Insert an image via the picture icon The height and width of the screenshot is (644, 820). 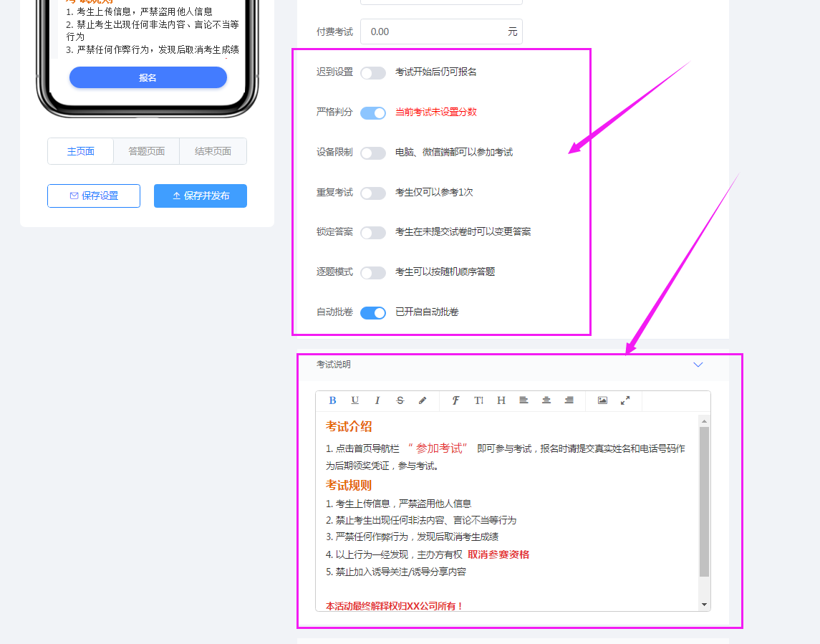(x=602, y=400)
